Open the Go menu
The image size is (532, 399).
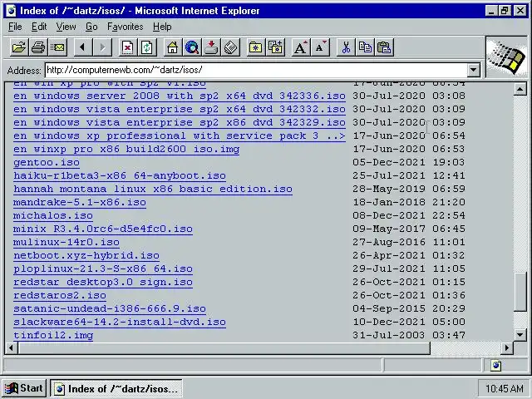pyautogui.click(x=91, y=27)
